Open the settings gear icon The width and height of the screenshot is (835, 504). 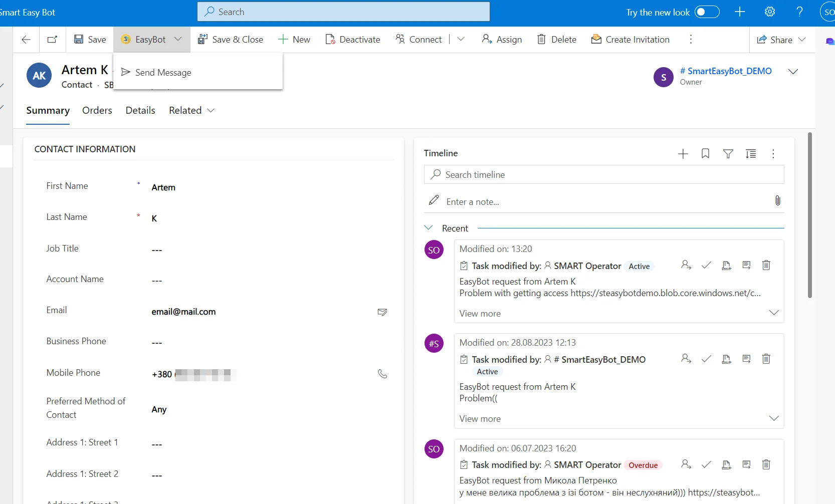(770, 12)
